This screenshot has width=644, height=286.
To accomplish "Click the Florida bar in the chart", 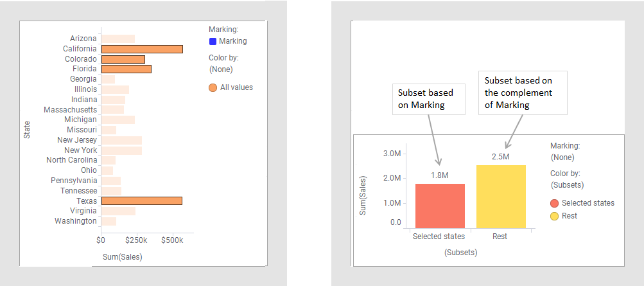I will 126,69.
